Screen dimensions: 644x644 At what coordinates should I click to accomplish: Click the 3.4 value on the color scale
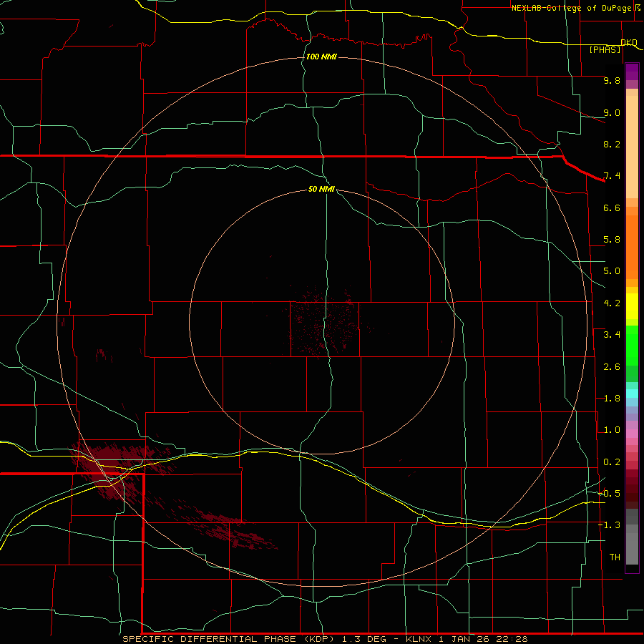(612, 335)
